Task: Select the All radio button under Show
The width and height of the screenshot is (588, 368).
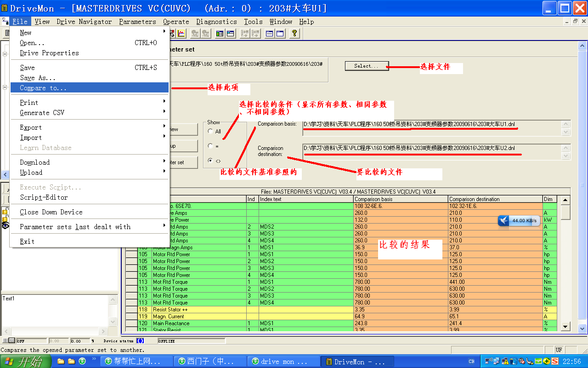Action: [210, 131]
